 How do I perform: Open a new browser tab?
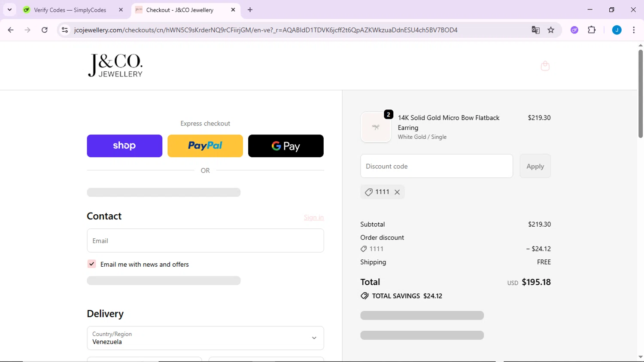[250, 10]
